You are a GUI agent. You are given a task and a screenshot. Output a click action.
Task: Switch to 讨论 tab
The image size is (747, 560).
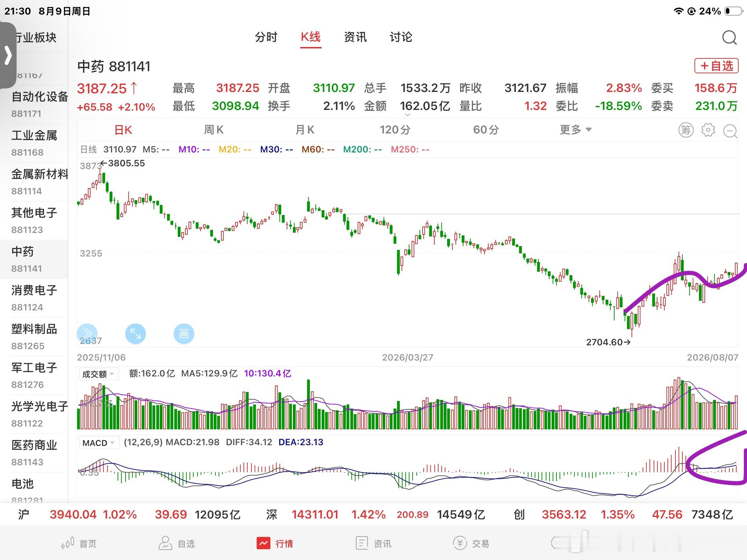click(x=401, y=37)
